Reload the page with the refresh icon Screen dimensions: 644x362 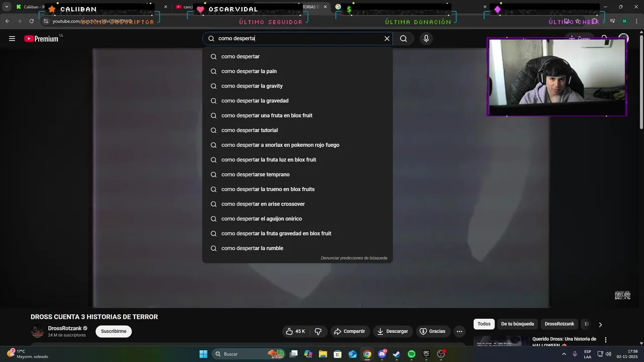(31, 21)
